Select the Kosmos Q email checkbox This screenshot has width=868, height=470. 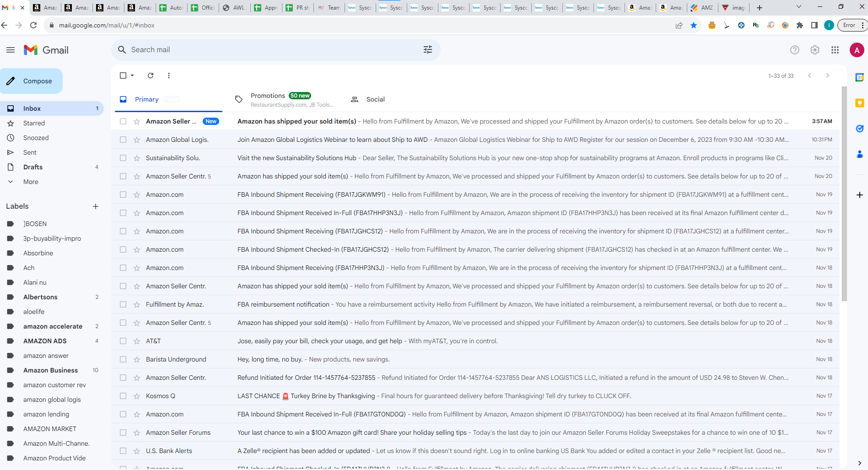(123, 396)
